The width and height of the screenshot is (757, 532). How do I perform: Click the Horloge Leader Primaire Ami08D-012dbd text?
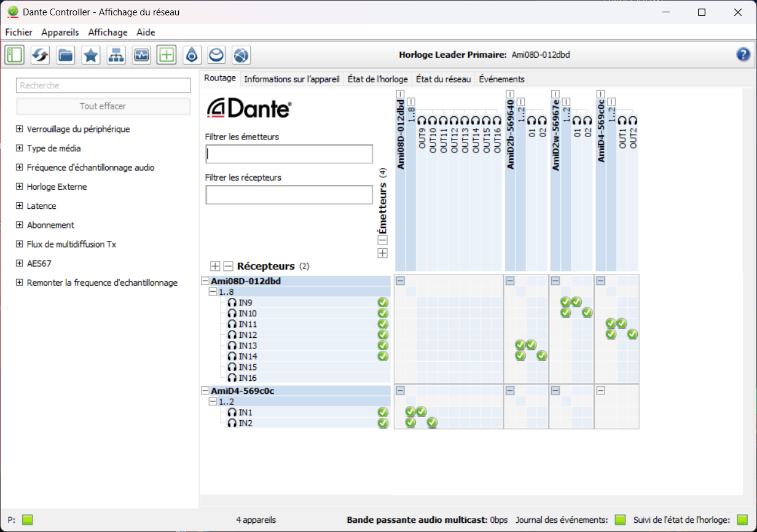[484, 55]
